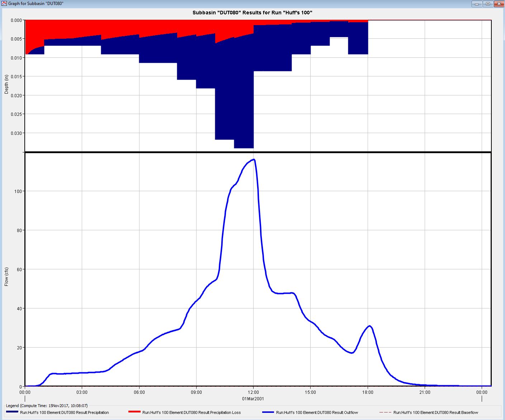Select the Outflow legend label text
The image size is (505, 420).
coord(317,412)
